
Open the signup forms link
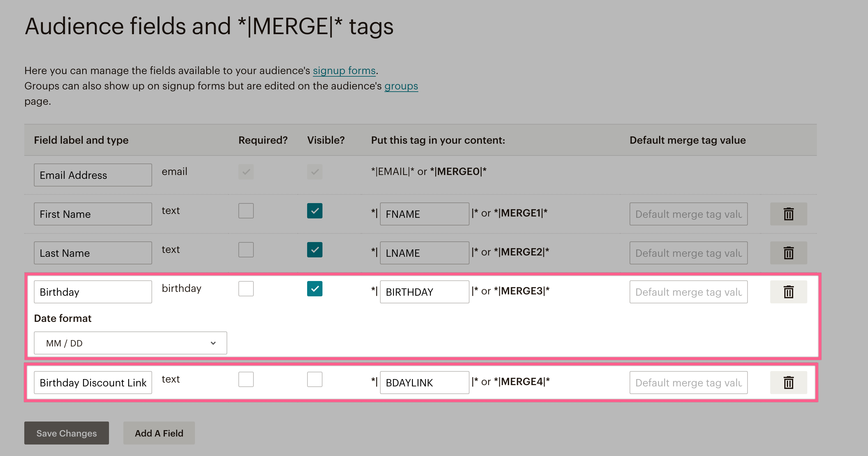point(344,71)
